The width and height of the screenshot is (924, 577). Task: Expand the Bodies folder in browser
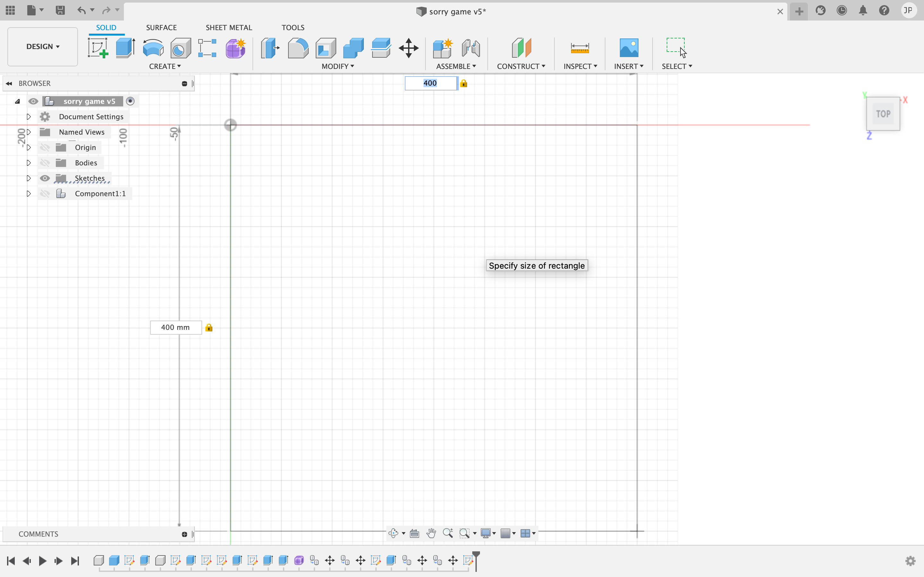29,162
